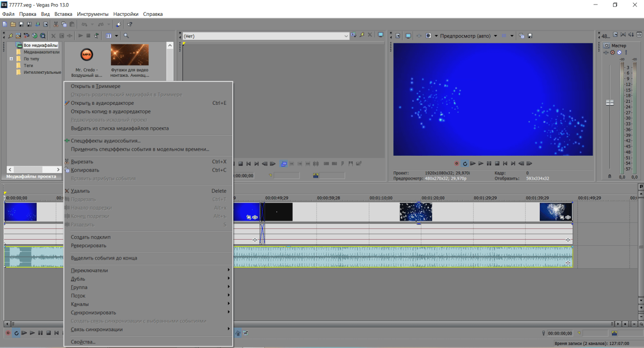Save preview snapshot to file icon

pos(530,36)
